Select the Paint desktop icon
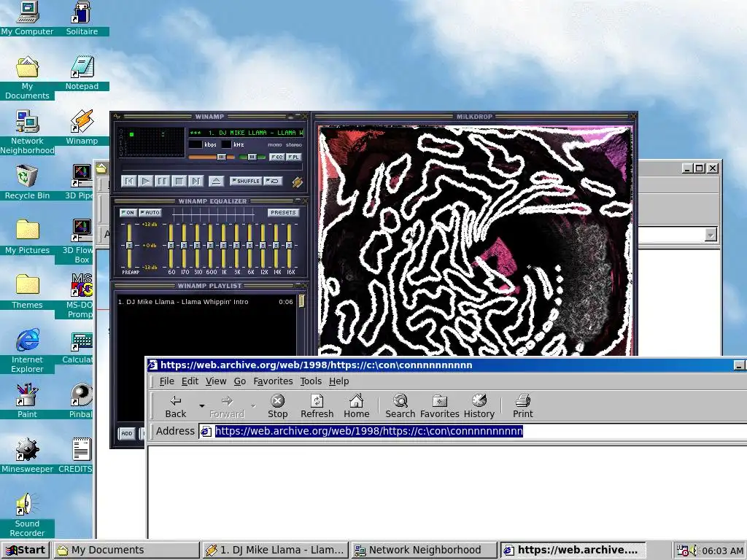This screenshot has height=560, width=747. (27, 401)
